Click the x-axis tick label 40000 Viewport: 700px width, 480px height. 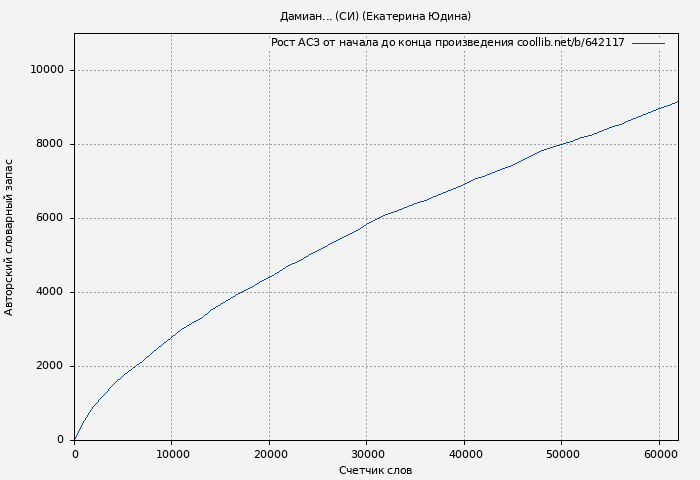coord(464,454)
